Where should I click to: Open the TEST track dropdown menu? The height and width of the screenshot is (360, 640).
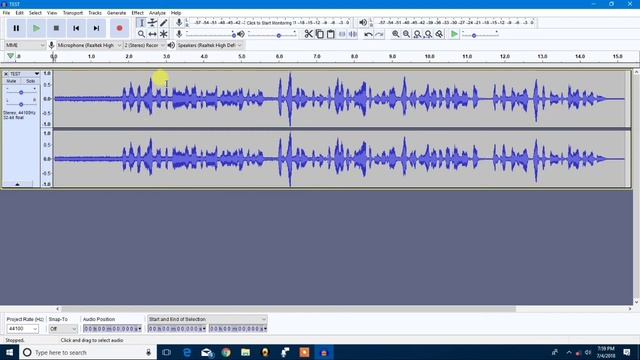(x=37, y=74)
